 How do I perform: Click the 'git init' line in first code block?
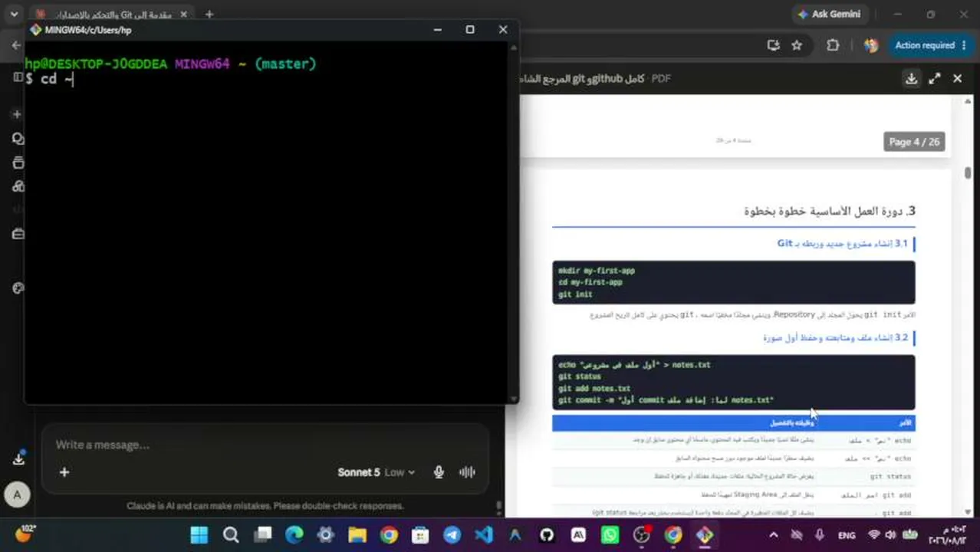pos(575,294)
